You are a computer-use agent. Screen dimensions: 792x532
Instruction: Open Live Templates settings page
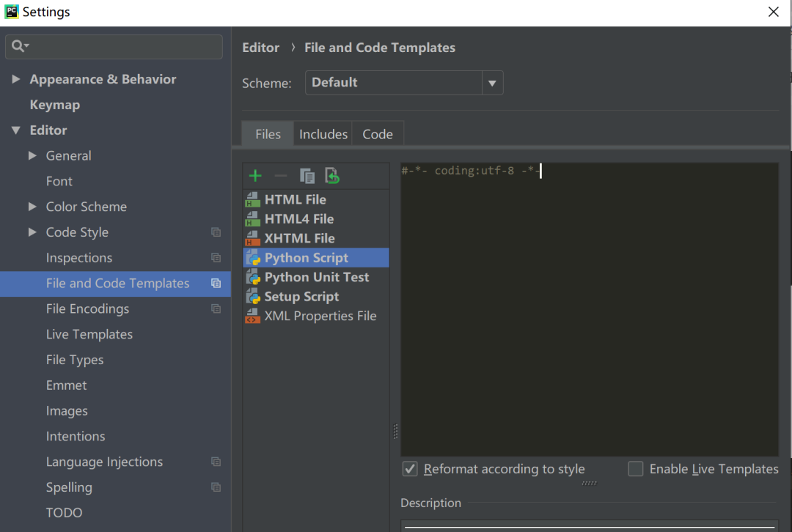point(89,334)
